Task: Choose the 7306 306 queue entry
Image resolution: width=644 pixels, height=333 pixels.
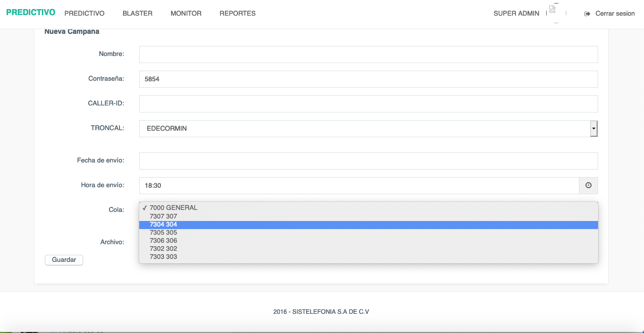Action: [163, 241]
